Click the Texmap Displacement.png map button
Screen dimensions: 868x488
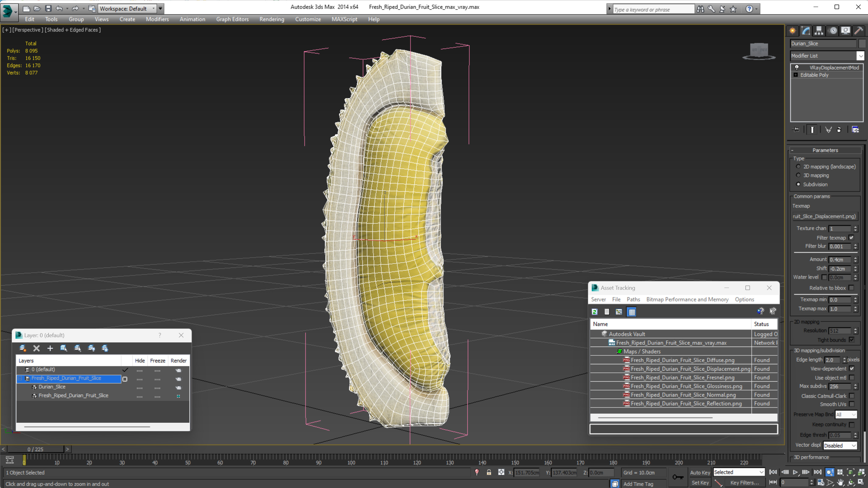[824, 216]
